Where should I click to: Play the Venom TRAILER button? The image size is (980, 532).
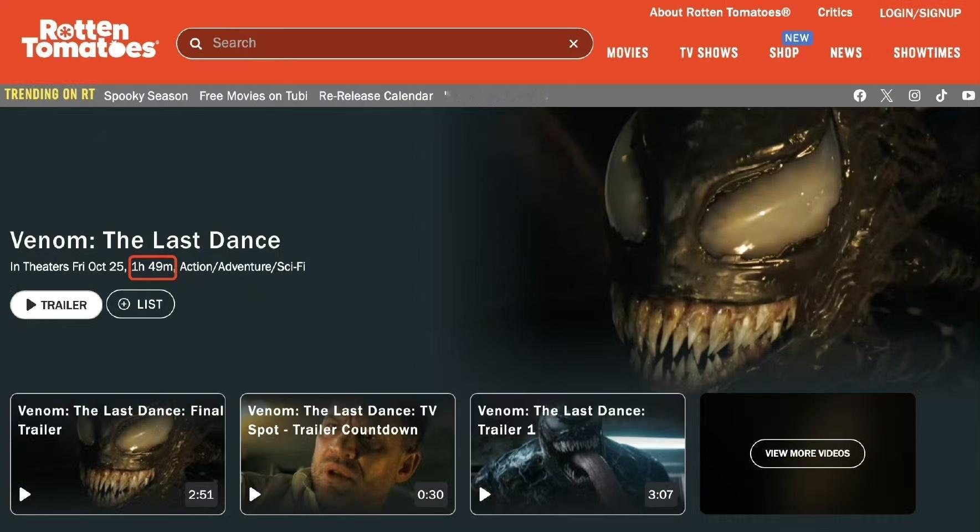point(56,305)
